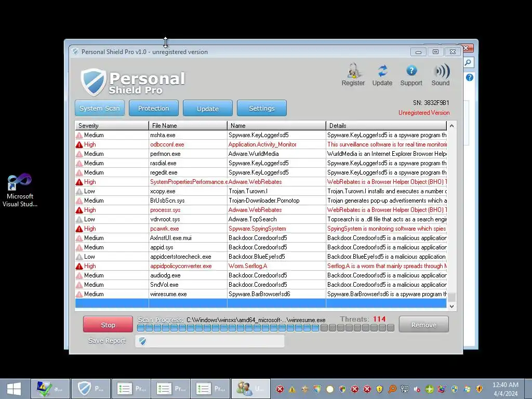
Task: Click the Adware.TopSearch threat name
Action: [252, 219]
